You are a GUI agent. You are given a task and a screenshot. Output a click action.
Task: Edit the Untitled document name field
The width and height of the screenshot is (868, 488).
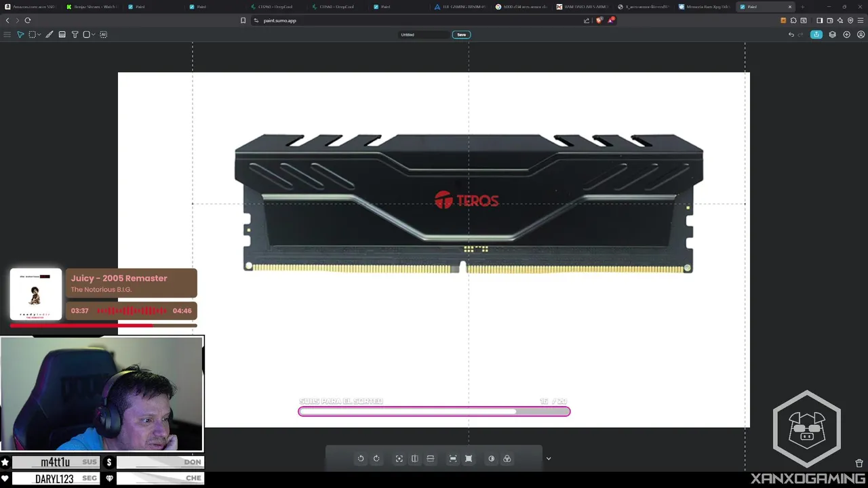pos(423,35)
